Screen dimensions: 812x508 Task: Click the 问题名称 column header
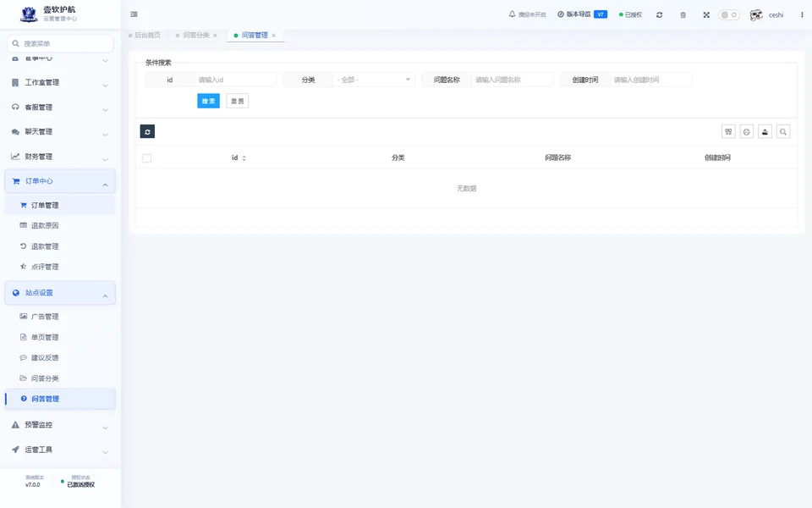[x=557, y=157]
